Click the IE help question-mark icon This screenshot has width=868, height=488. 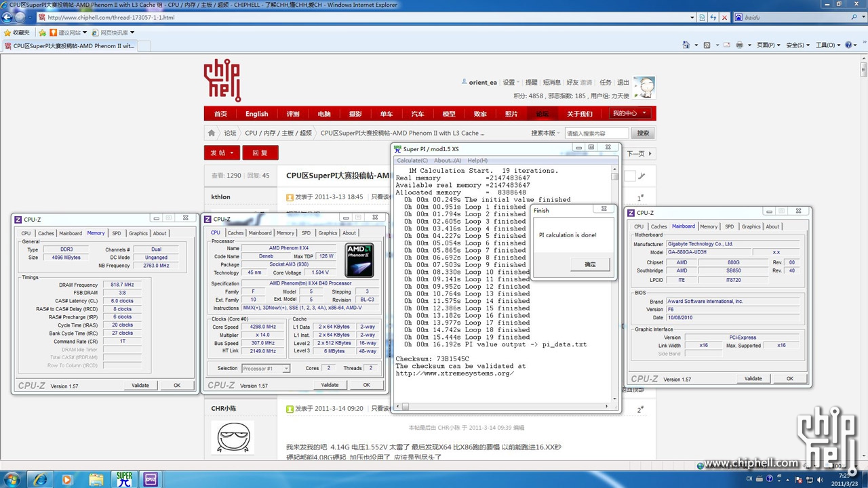point(848,45)
